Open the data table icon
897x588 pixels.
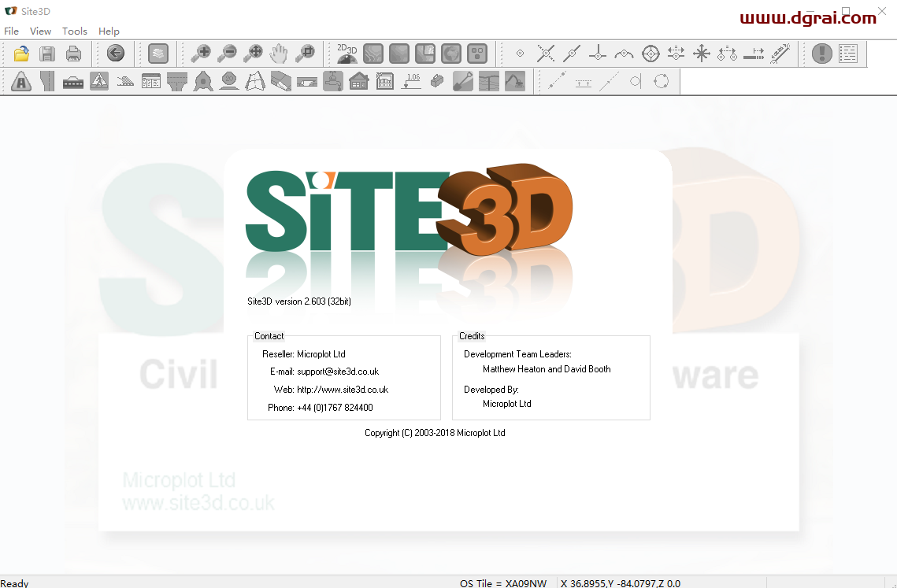coord(151,81)
